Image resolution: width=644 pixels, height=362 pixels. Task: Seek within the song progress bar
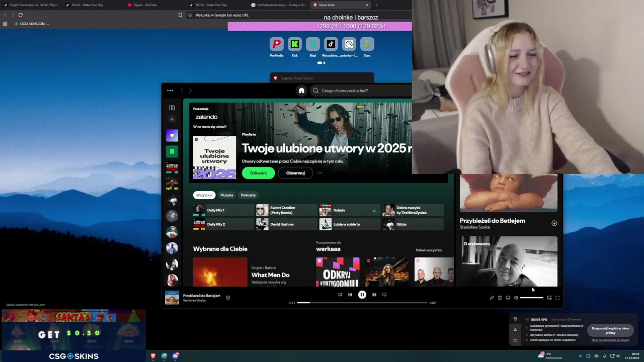coord(362,303)
